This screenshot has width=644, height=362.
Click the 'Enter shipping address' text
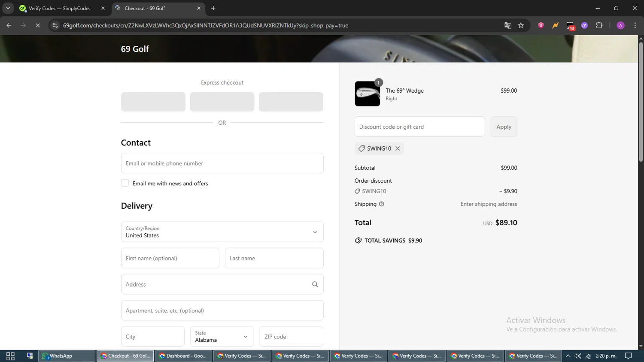point(489,204)
